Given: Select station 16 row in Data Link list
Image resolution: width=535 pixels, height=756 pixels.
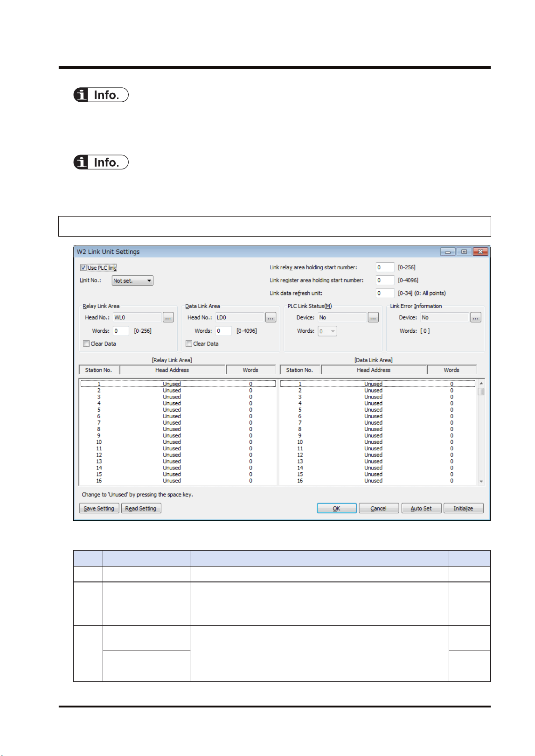Looking at the screenshot, I should tap(378, 481).
